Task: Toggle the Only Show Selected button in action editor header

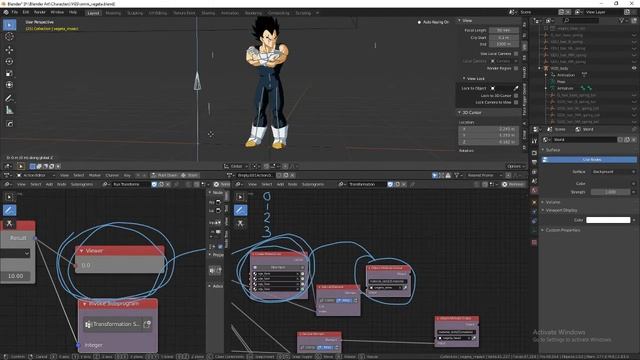Action: (x=435, y=175)
